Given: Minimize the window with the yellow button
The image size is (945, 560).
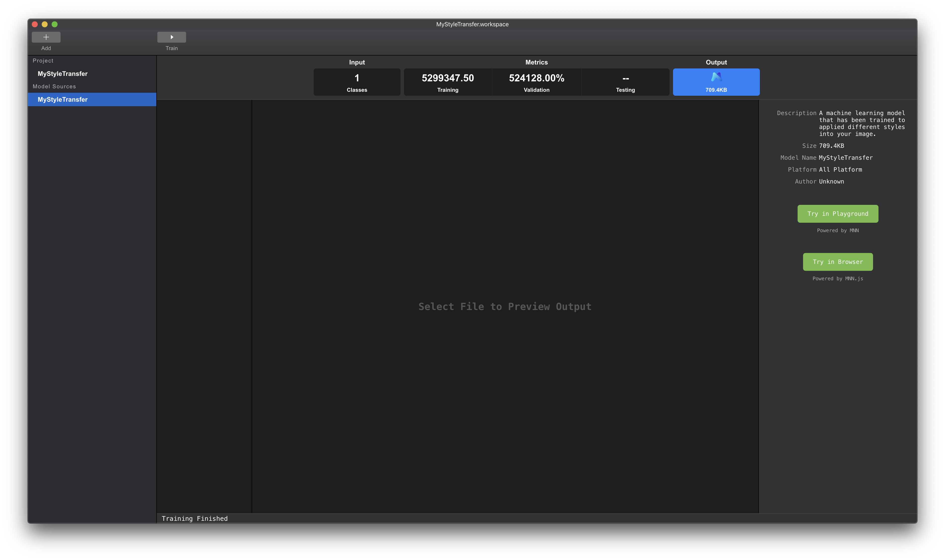Looking at the screenshot, I should coord(45,24).
